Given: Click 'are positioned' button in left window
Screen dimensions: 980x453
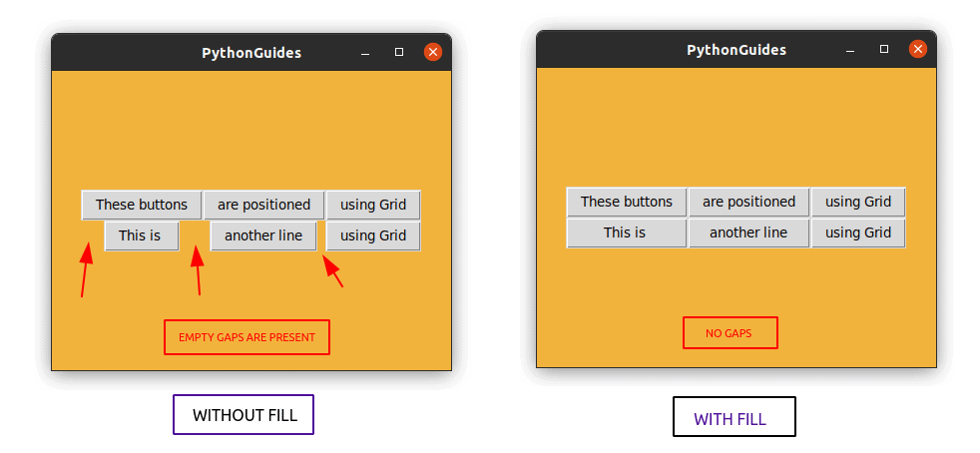Looking at the screenshot, I should point(263,205).
